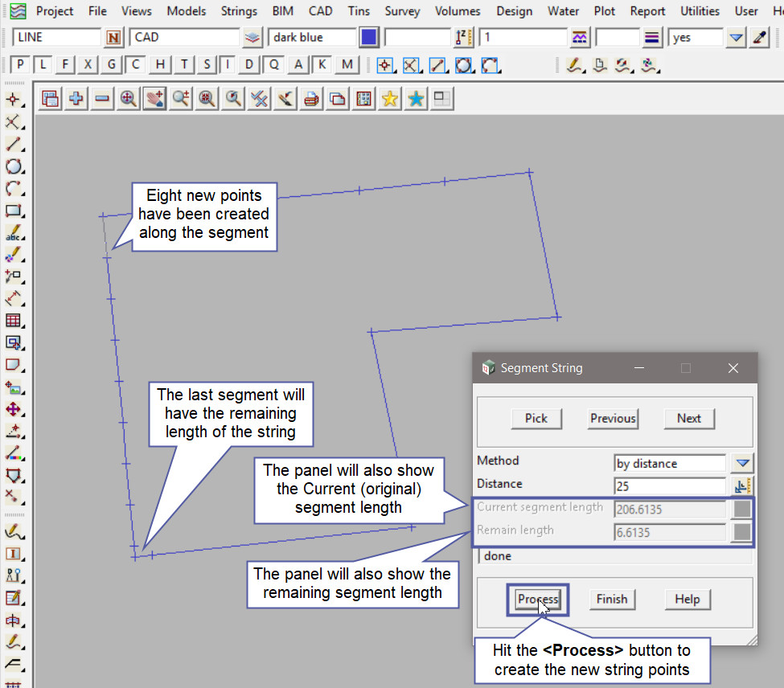Open the model list next to CAD field
This screenshot has height=688, width=784.
click(253, 38)
